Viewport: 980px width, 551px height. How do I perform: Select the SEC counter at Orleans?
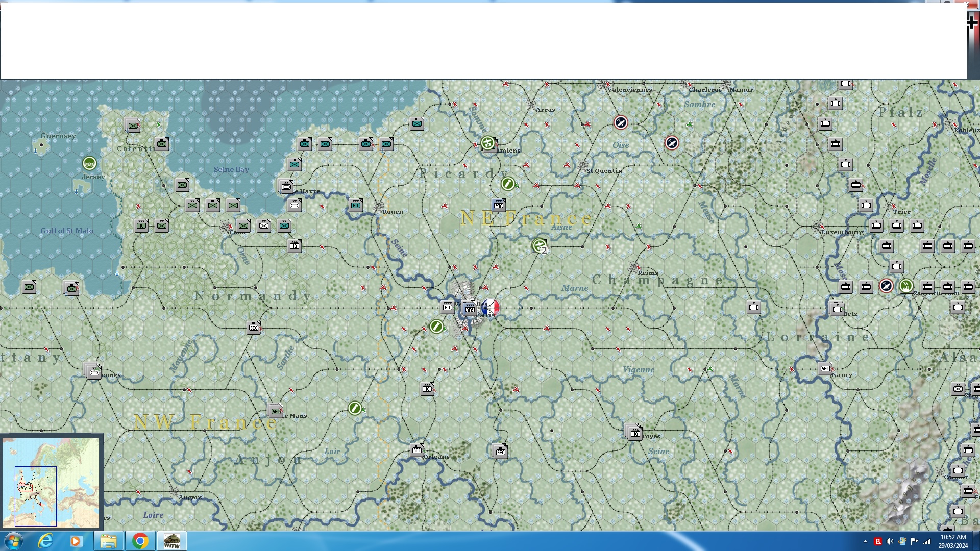[x=416, y=450]
